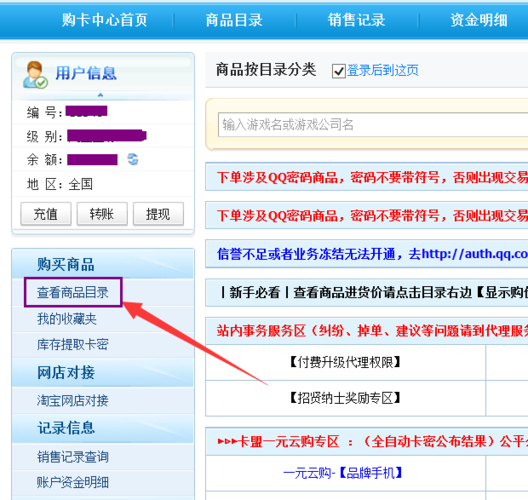Open 一元云购-【品牌手机】 link
The width and height of the screenshot is (528, 500).
343,473
